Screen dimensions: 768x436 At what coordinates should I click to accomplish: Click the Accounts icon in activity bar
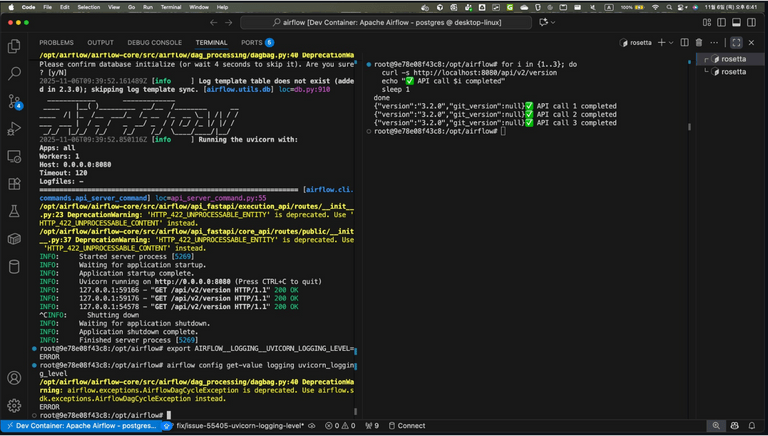(14, 378)
